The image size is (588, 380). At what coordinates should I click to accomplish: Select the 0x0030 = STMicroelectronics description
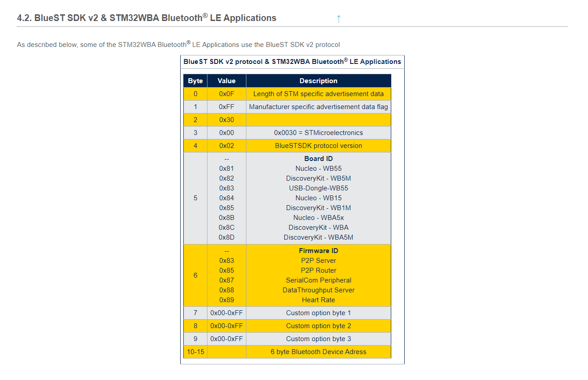318,132
